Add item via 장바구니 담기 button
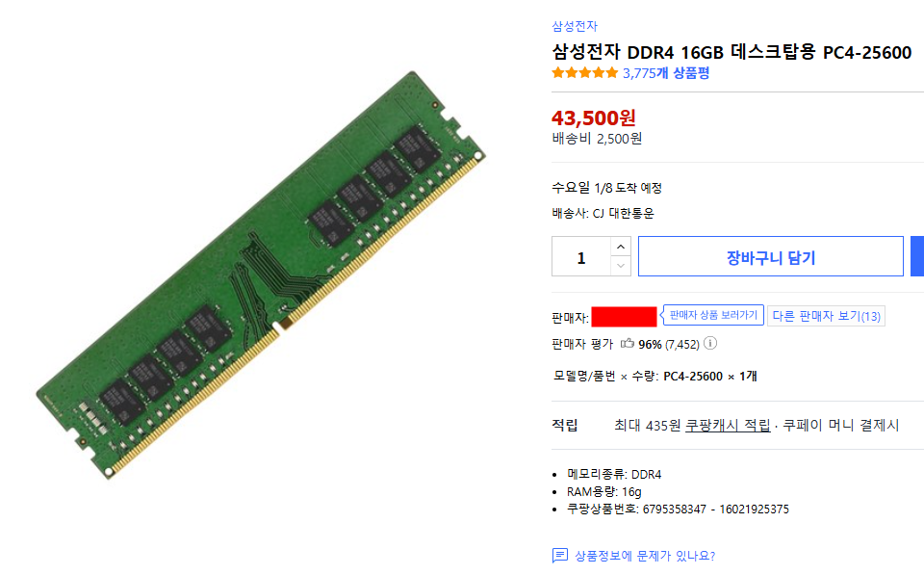This screenshot has width=924, height=575. [x=771, y=256]
